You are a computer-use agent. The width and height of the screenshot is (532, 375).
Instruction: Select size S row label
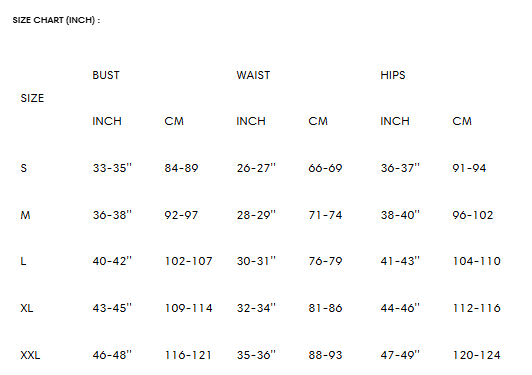[x=23, y=168]
